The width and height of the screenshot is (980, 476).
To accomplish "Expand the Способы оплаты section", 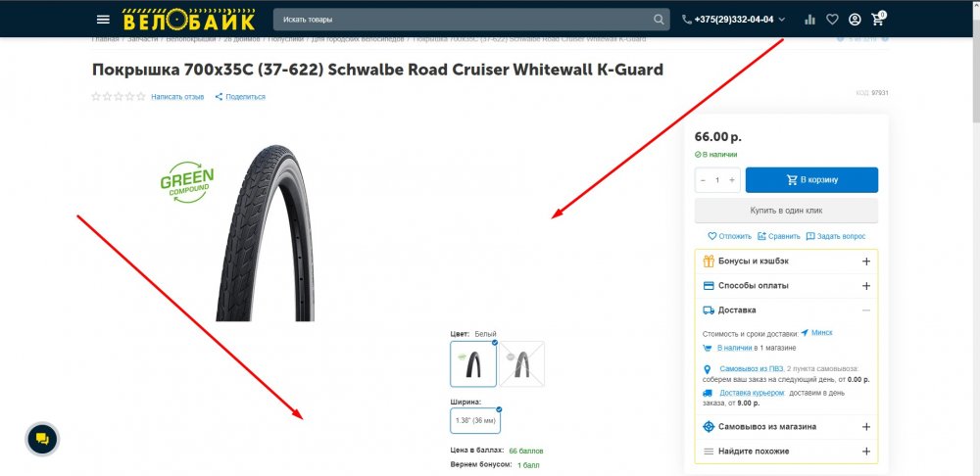I will click(786, 285).
